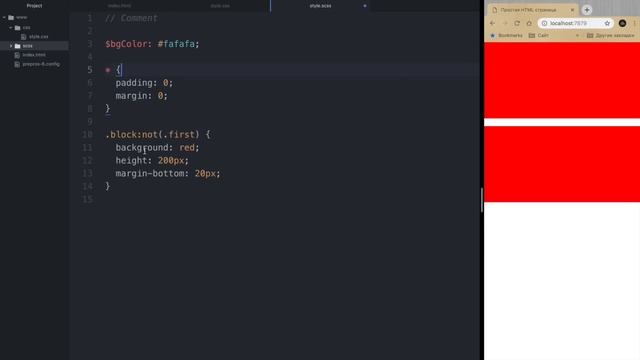Screen dimensions: 640x360
Task: Show more bookmarks via the small arrow
Action: pyautogui.click(x=577, y=36)
